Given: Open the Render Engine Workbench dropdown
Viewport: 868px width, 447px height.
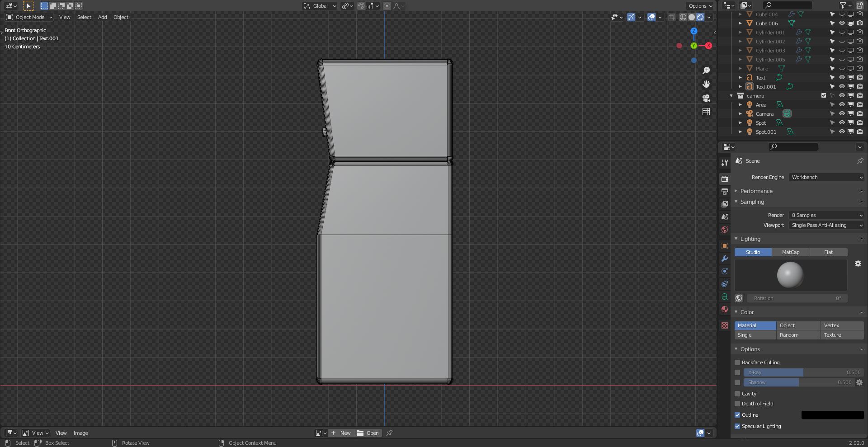Looking at the screenshot, I should pos(826,177).
